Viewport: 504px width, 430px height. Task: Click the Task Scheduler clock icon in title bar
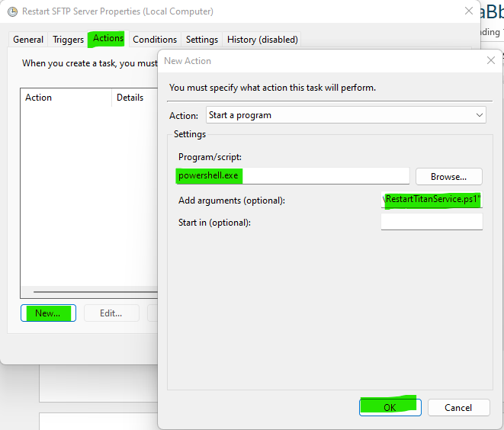click(x=12, y=11)
